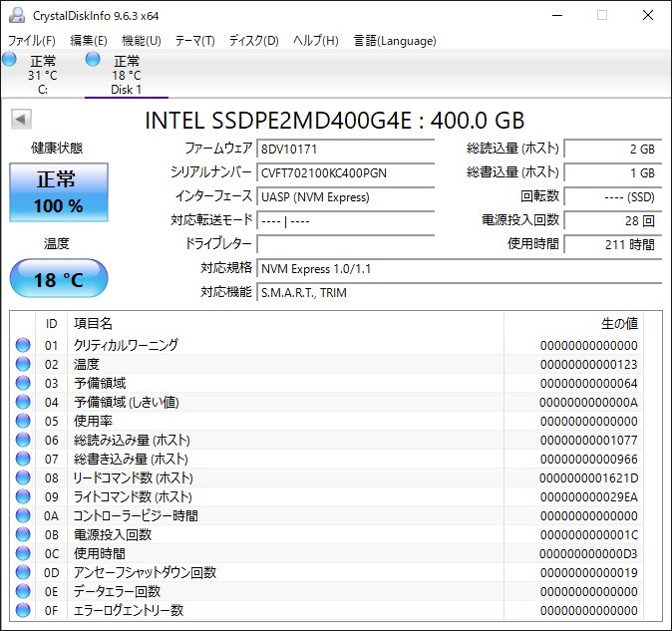The height and width of the screenshot is (631, 672).
Task: Click the blue status orb for drive C:
Action: [x=9, y=59]
